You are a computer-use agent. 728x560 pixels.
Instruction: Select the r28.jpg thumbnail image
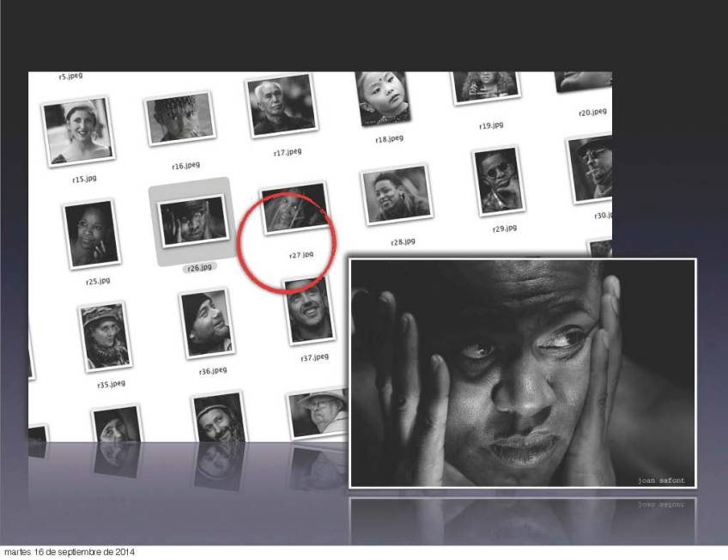396,196
